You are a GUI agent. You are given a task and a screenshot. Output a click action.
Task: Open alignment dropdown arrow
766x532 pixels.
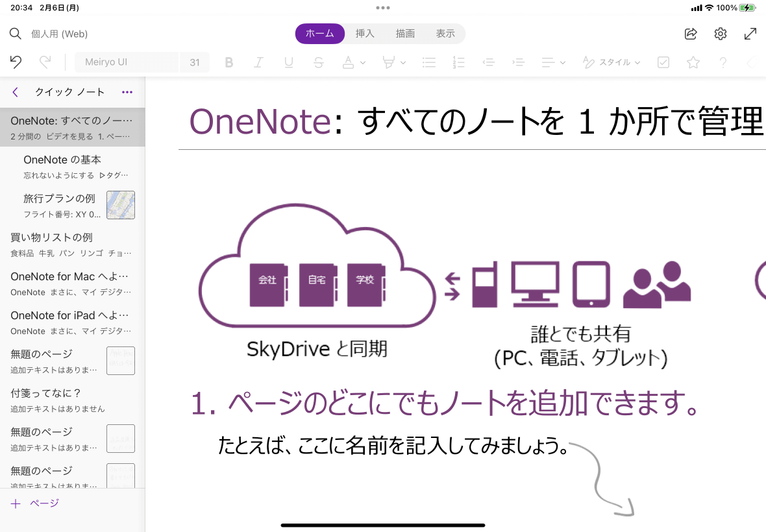[563, 62]
